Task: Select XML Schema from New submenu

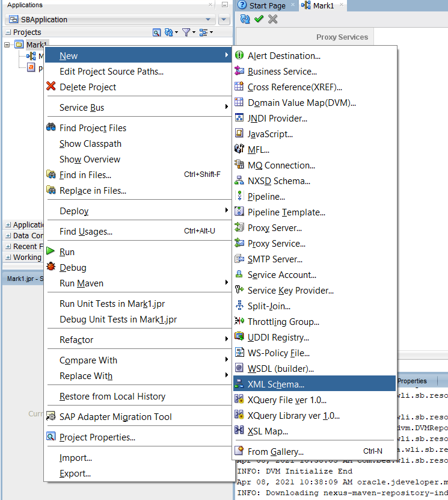Action: tap(276, 384)
